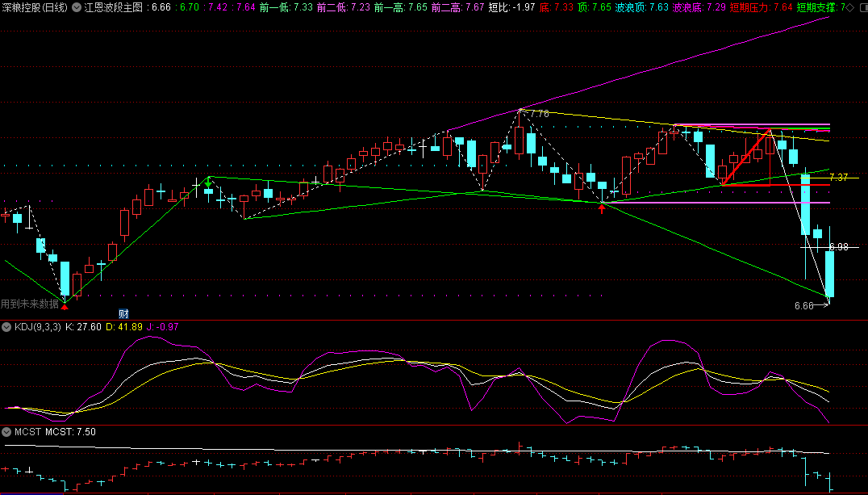Click the 用到未来数据 warning text
This screenshot has height=495, width=868.
(29, 303)
